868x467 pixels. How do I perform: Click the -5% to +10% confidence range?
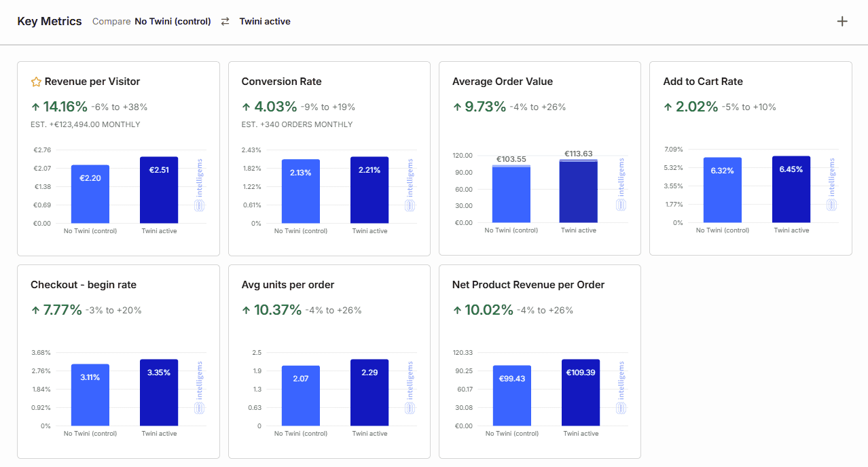[x=749, y=107]
